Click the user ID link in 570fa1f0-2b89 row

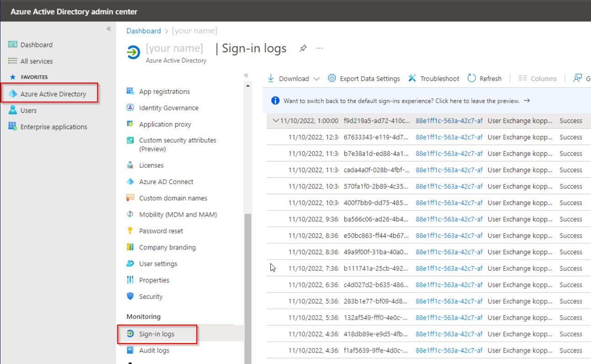(449, 187)
